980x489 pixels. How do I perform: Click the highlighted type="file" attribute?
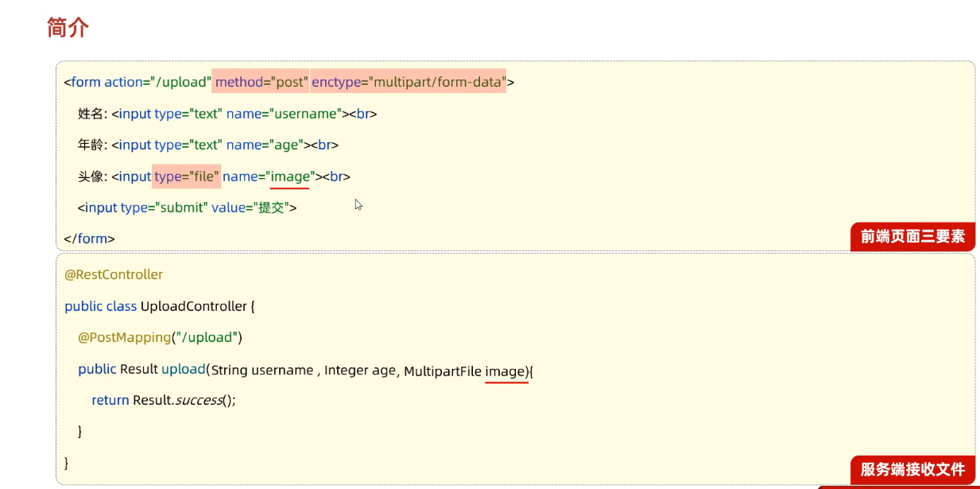[x=186, y=176]
